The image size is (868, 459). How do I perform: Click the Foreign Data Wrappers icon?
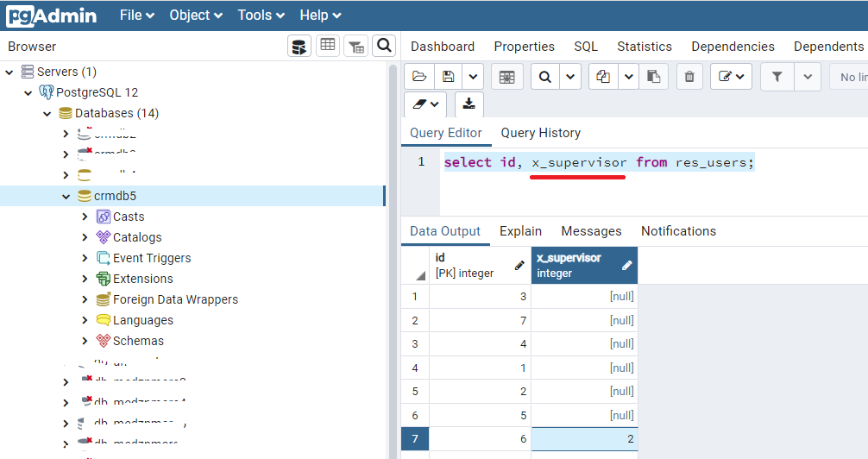pyautogui.click(x=103, y=299)
